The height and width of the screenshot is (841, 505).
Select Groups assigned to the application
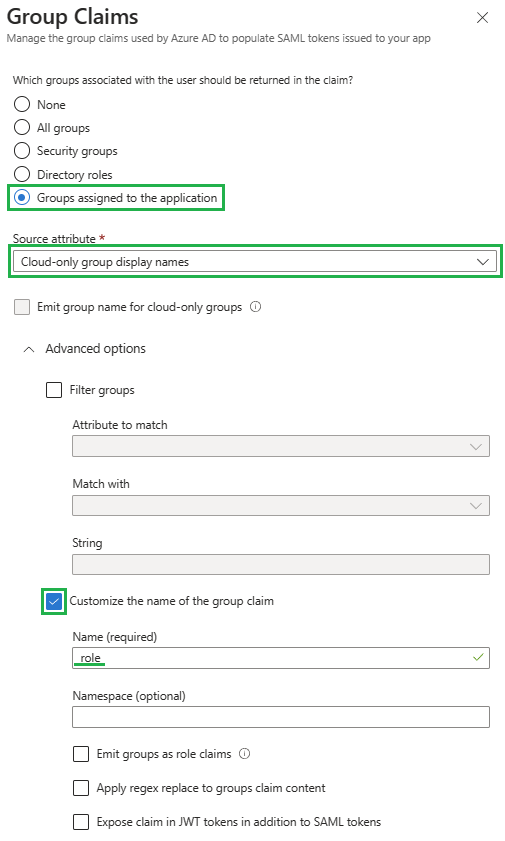(22, 197)
